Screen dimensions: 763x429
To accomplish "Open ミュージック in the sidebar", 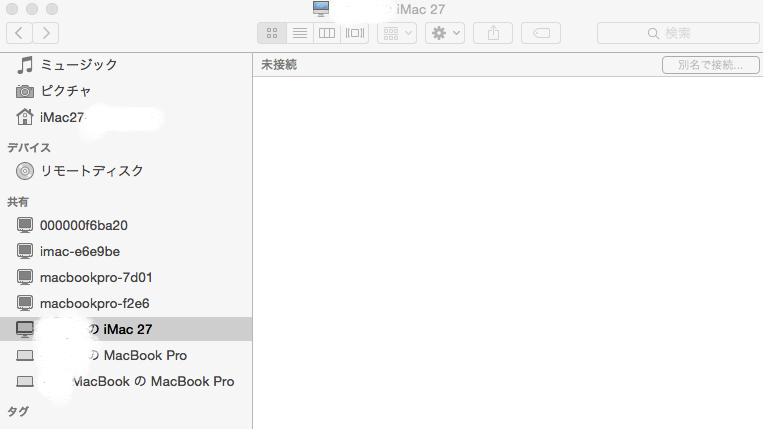I will point(126,65).
